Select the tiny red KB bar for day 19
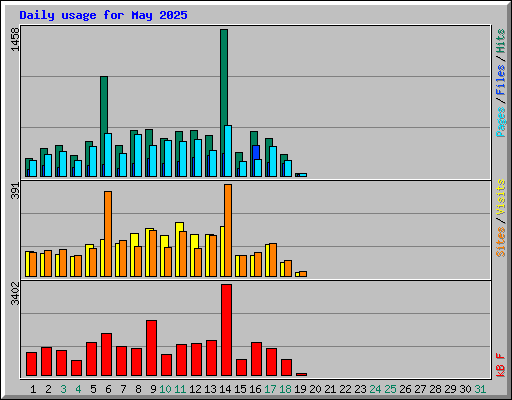The width and height of the screenshot is (512, 400). point(301,374)
